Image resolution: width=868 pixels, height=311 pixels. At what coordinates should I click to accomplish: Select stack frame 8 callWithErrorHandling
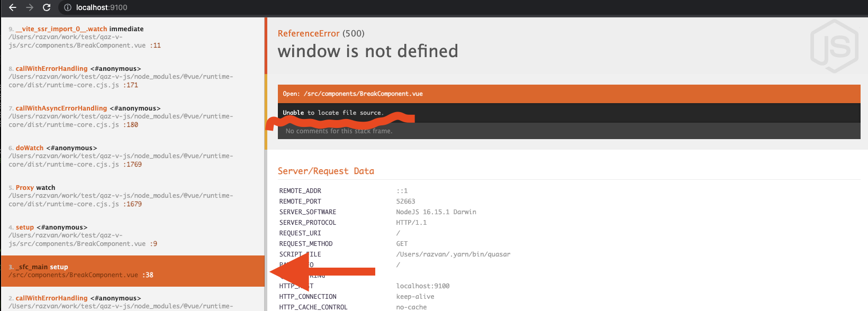tap(132, 77)
